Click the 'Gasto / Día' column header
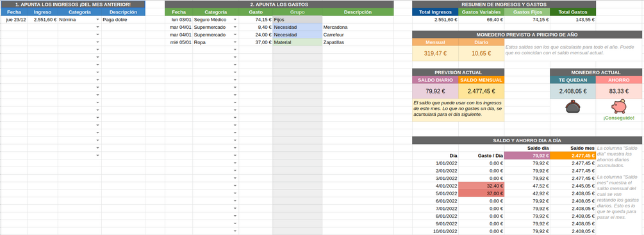644x235 pixels. pyautogui.click(x=481, y=156)
